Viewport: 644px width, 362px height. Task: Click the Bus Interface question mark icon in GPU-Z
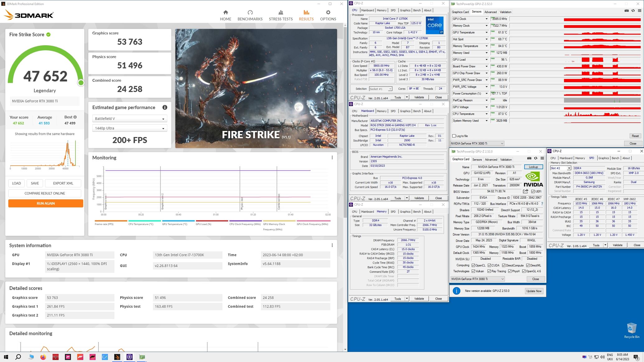click(542, 204)
